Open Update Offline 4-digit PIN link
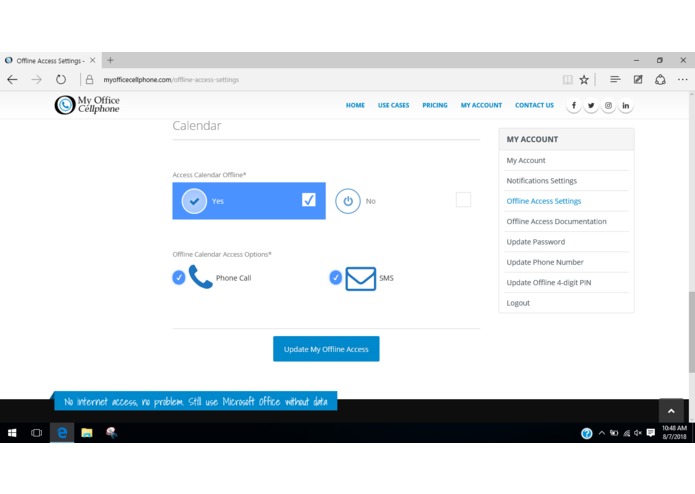The height and width of the screenshot is (494, 695). tap(549, 283)
